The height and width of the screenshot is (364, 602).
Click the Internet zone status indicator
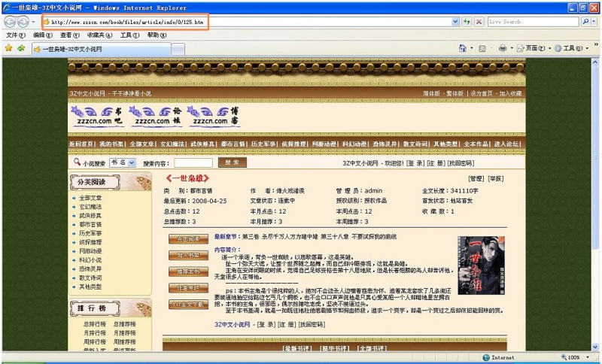coord(498,357)
